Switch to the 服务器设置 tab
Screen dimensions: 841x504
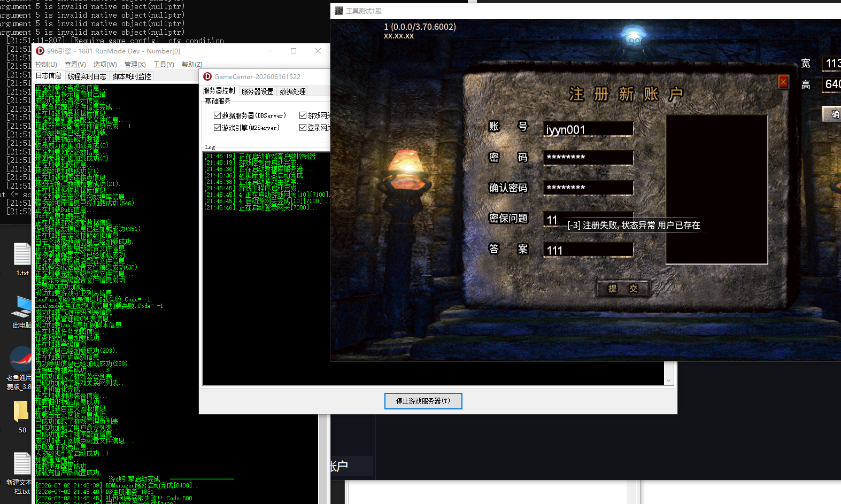(x=257, y=91)
